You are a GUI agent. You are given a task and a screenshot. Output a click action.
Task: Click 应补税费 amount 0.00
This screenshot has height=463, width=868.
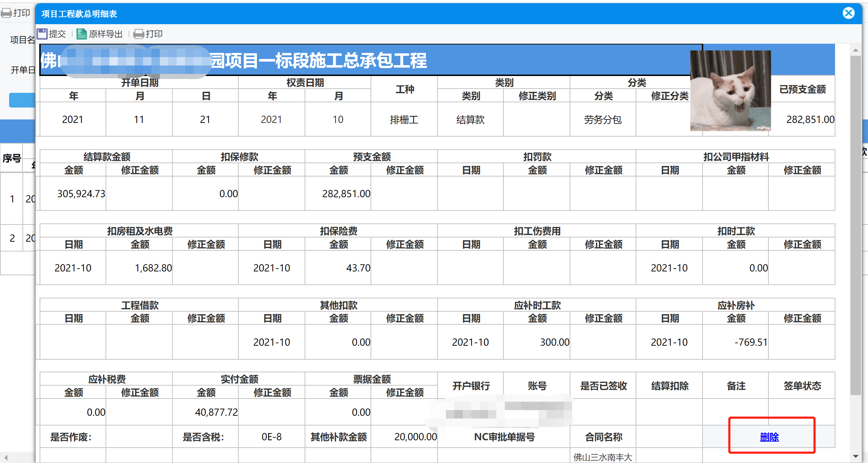(x=96, y=412)
